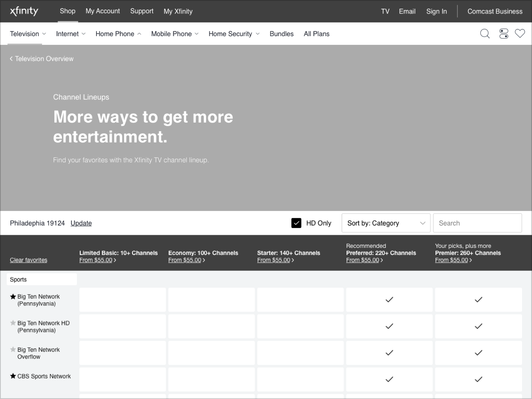532x399 pixels.
Task: Star the Big Ten Network Overflow channel
Action: [x=13, y=350]
